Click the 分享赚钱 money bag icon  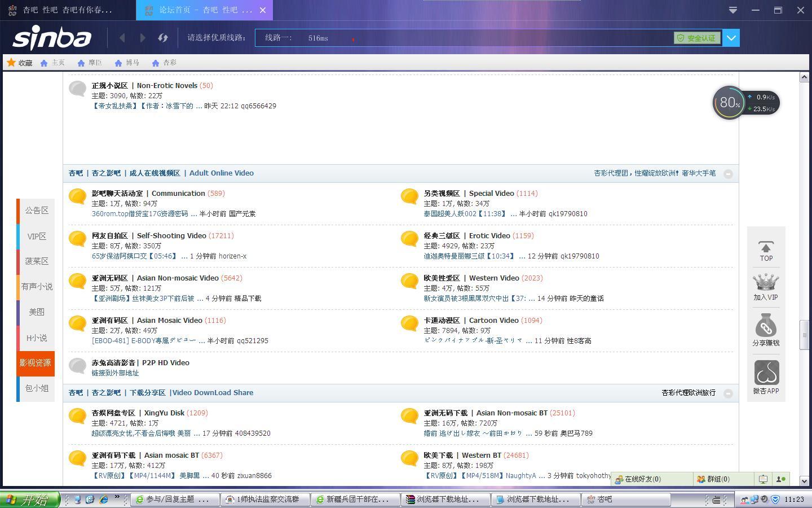(766, 330)
